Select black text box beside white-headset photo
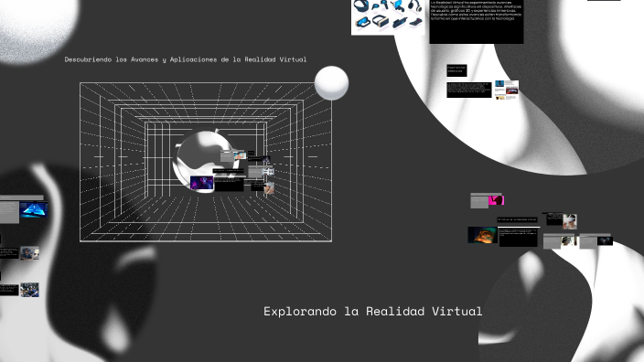Screen dimensions: 644x362 point(554,219)
